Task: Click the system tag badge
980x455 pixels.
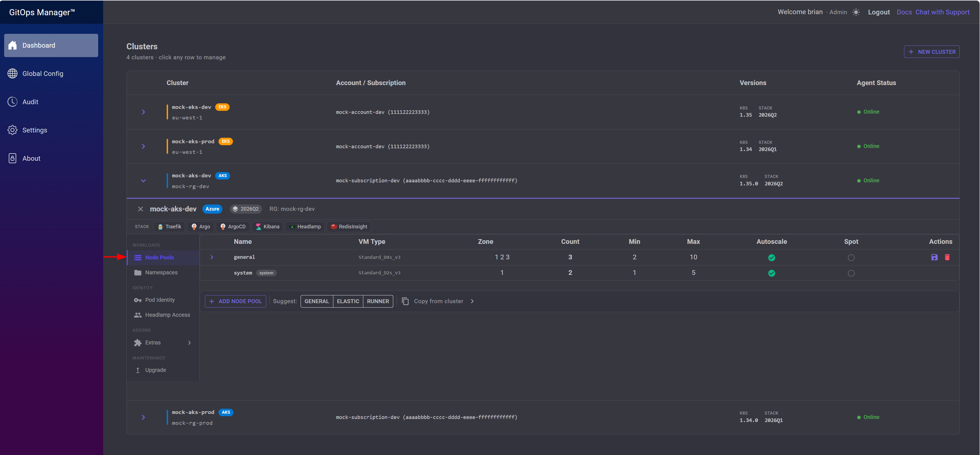Action: 266,273
